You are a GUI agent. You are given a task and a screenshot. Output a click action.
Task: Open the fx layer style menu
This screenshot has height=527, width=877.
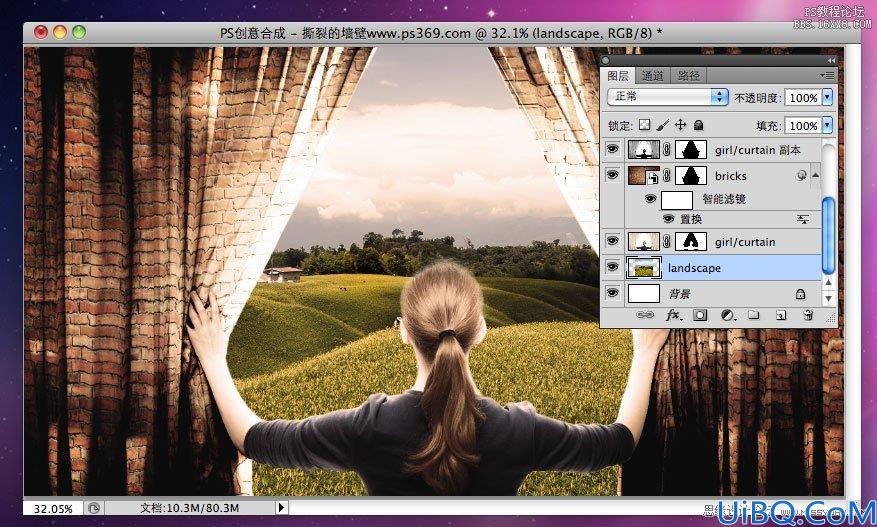click(673, 315)
